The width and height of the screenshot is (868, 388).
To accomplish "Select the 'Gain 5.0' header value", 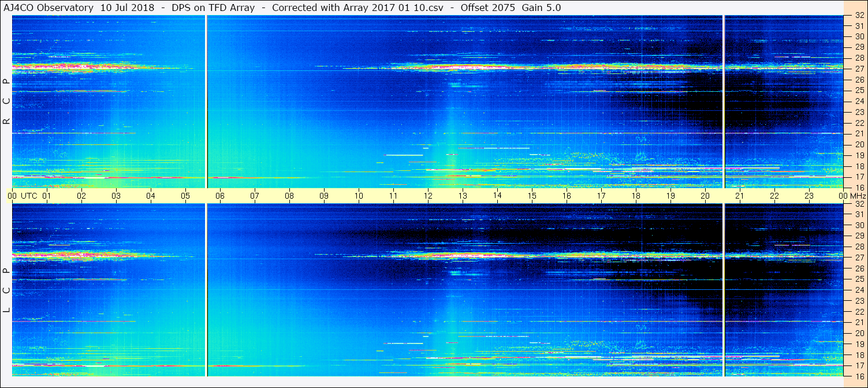I will pyautogui.click(x=541, y=8).
